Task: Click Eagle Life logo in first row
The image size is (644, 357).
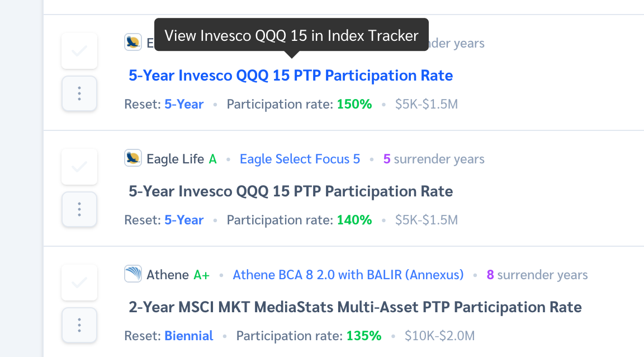Action: click(x=133, y=43)
